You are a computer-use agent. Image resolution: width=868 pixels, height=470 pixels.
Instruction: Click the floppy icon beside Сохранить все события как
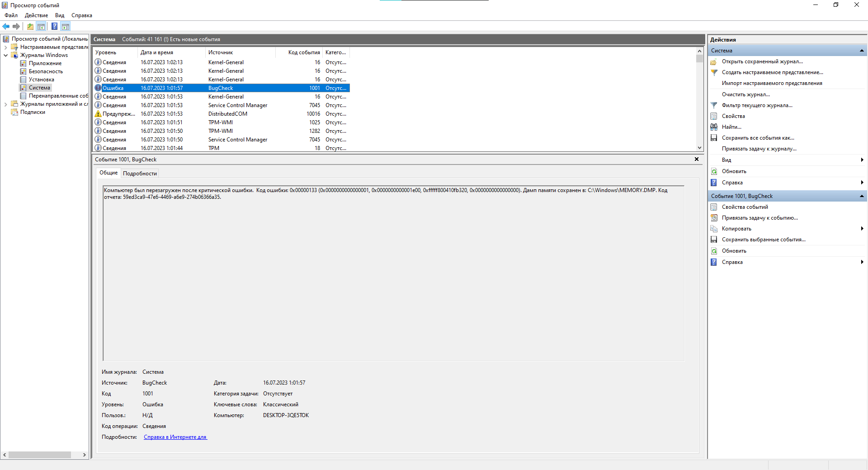point(714,138)
